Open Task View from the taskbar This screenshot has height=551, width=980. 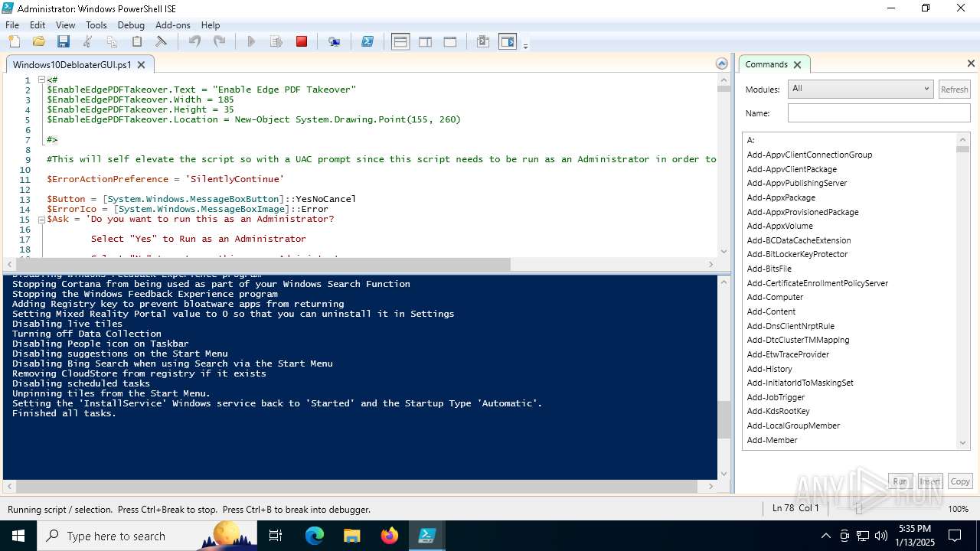coord(276,536)
